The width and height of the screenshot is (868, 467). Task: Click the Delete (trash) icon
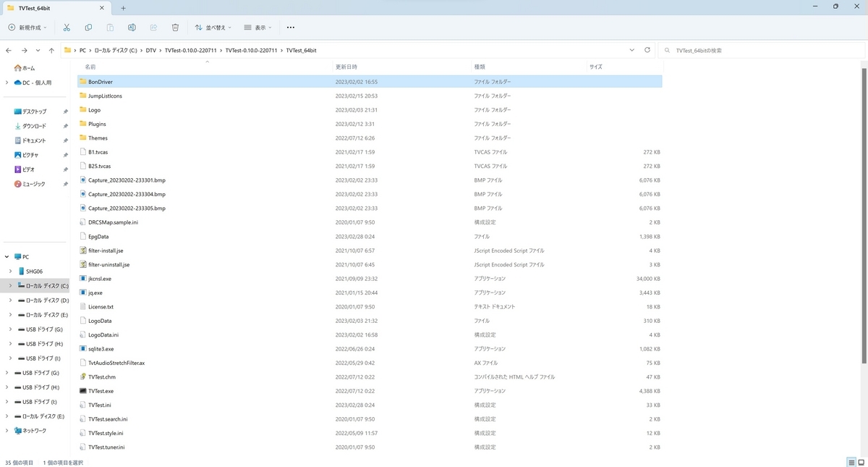175,28
